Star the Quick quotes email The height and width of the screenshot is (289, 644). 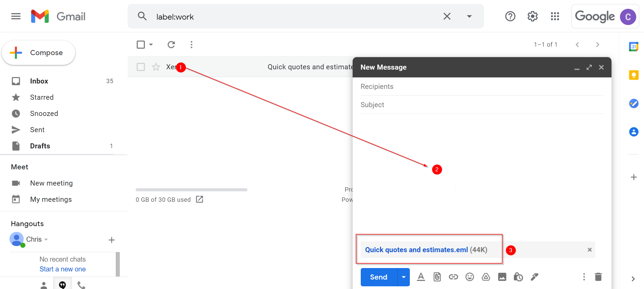(x=156, y=67)
